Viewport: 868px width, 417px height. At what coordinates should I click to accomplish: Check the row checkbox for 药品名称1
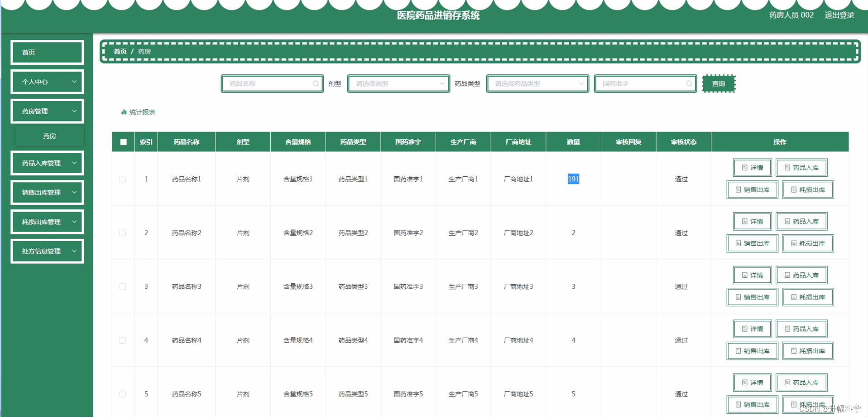(x=123, y=179)
